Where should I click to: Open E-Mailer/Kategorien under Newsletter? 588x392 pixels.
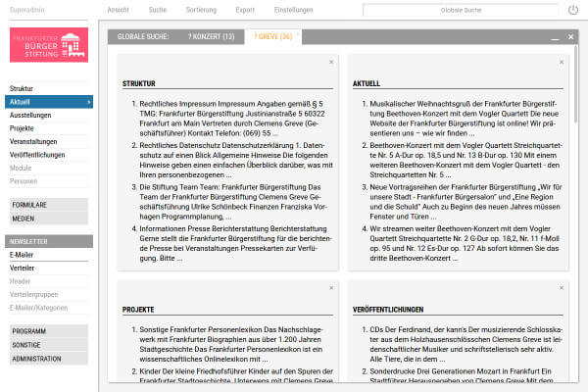[49, 308]
